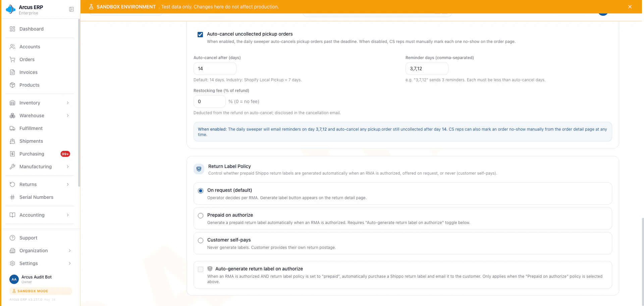Open the Serial Numbers page

coord(40,197)
